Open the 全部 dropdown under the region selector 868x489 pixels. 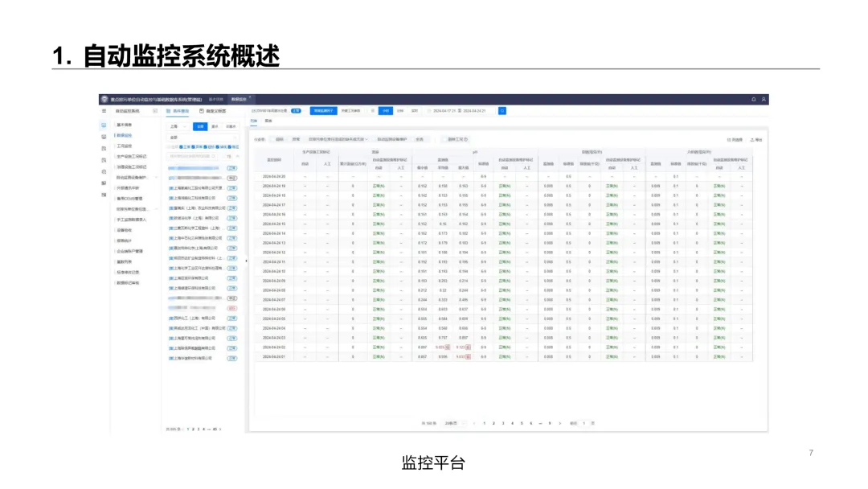[203, 138]
